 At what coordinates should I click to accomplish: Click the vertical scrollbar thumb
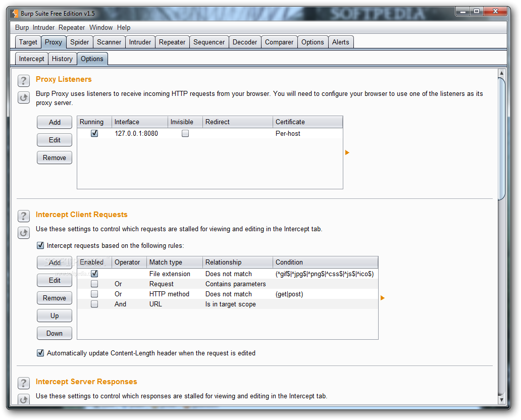point(501,138)
